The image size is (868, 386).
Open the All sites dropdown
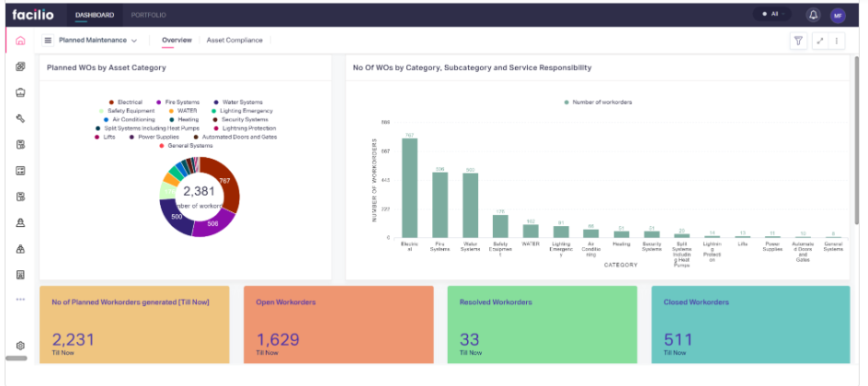pyautogui.click(x=771, y=15)
